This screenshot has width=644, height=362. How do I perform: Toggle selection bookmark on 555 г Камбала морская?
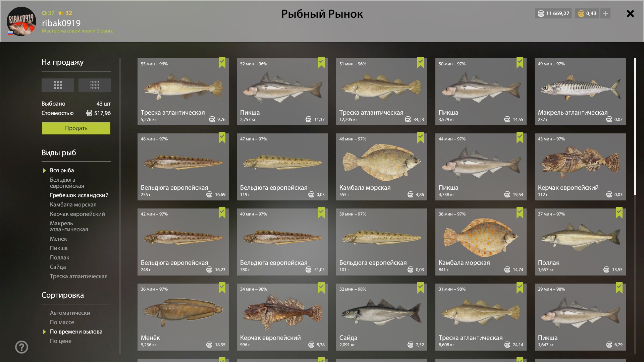pyautogui.click(x=421, y=138)
